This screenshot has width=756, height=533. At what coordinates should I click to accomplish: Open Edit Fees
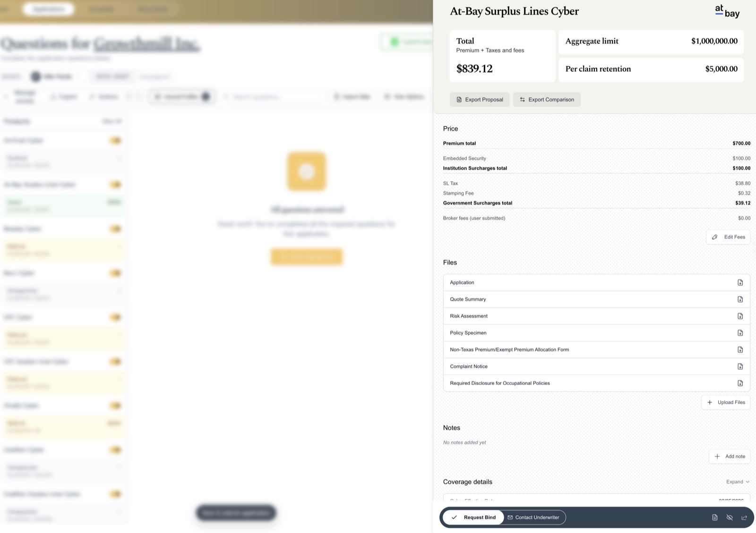click(728, 237)
